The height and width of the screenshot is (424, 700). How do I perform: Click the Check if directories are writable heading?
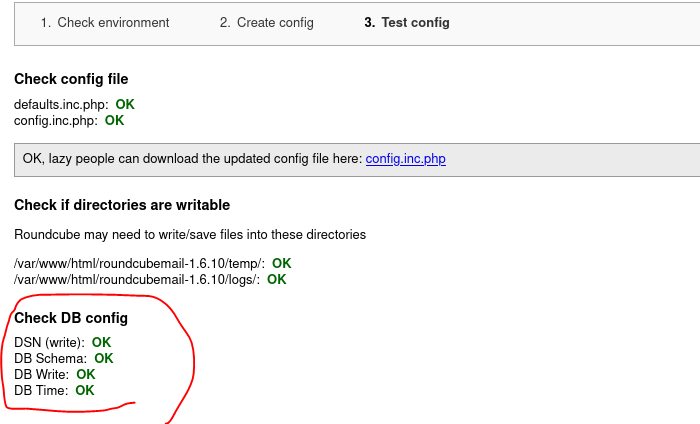[122, 205]
